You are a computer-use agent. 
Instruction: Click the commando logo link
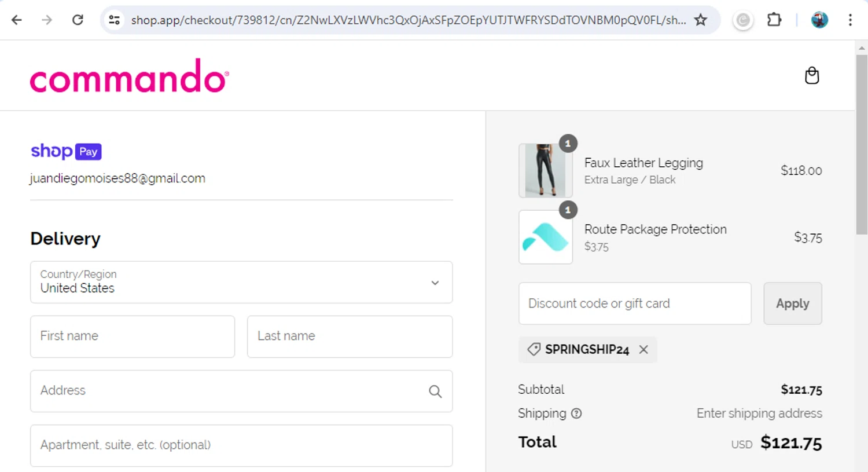129,76
